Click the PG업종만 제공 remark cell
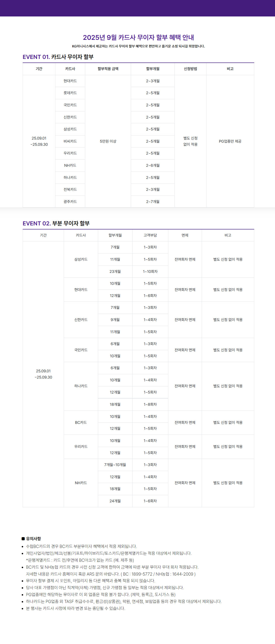 [230, 141]
